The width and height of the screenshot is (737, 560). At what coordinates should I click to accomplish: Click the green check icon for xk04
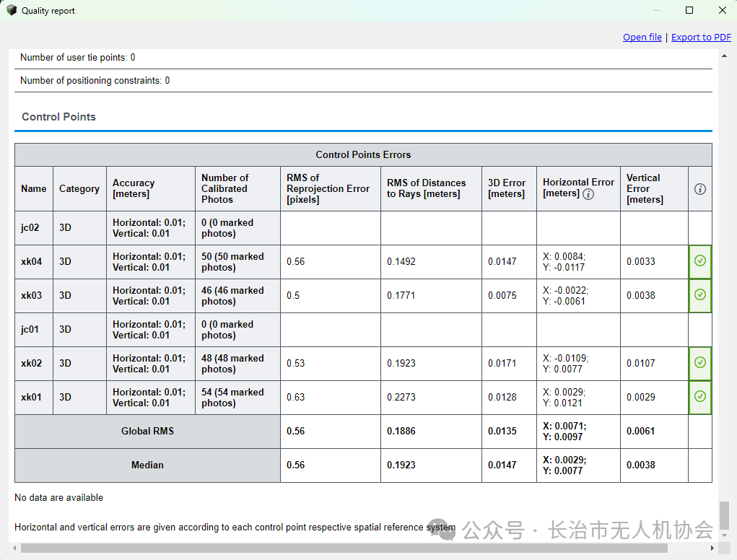(x=700, y=261)
